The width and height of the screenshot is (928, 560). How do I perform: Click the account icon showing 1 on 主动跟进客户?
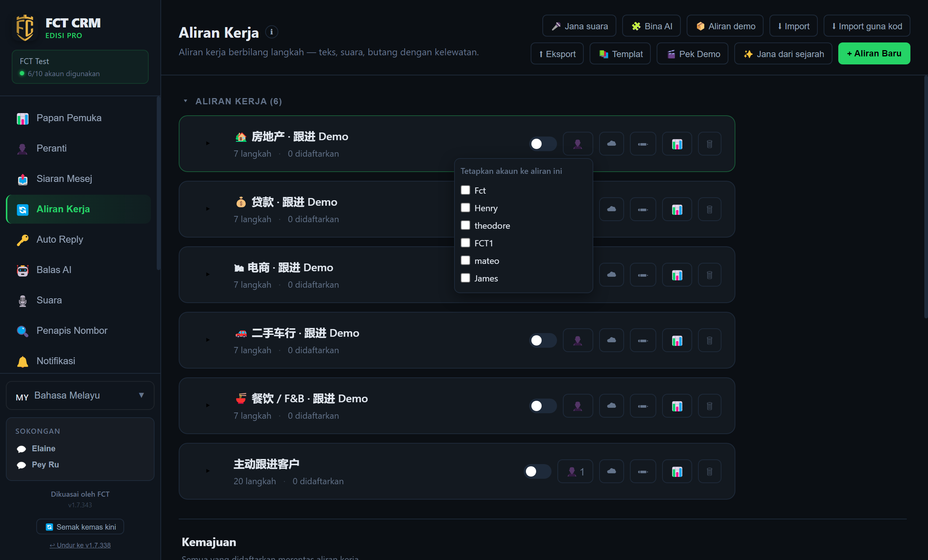[x=575, y=471]
